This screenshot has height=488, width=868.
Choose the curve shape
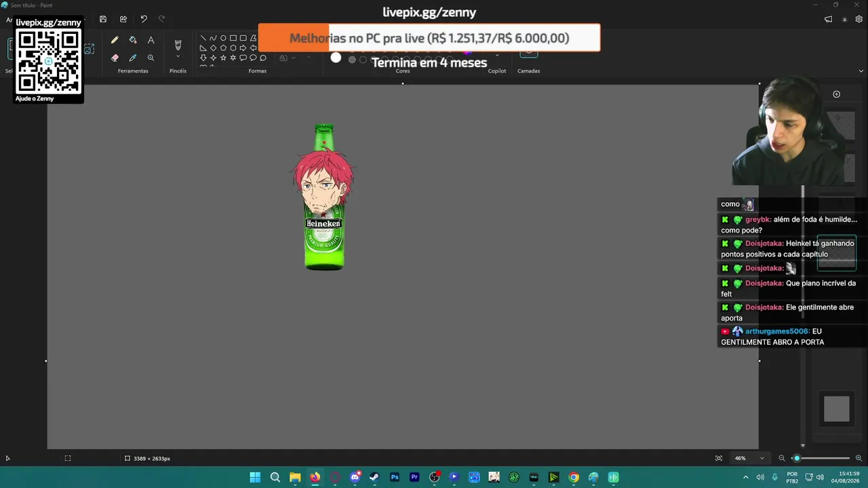(213, 38)
